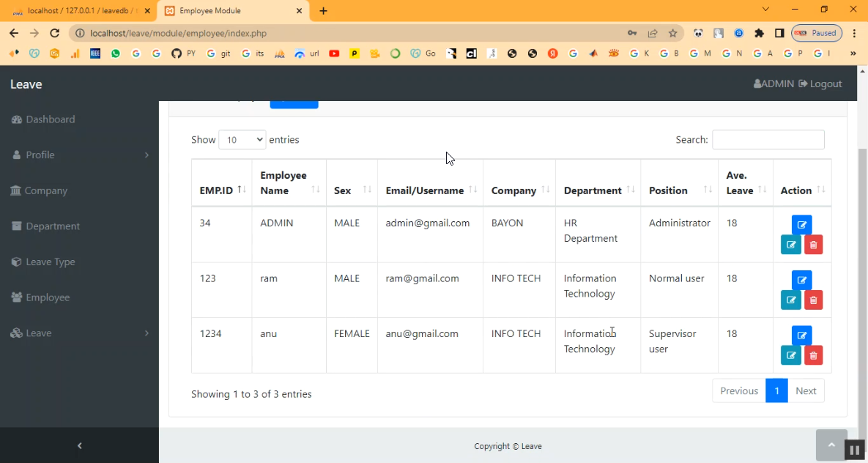Click red trash icon for ram
The image size is (868, 463).
[x=813, y=300]
